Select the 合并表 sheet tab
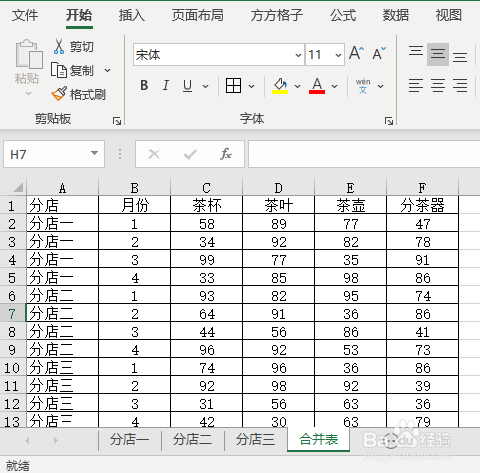 point(318,440)
